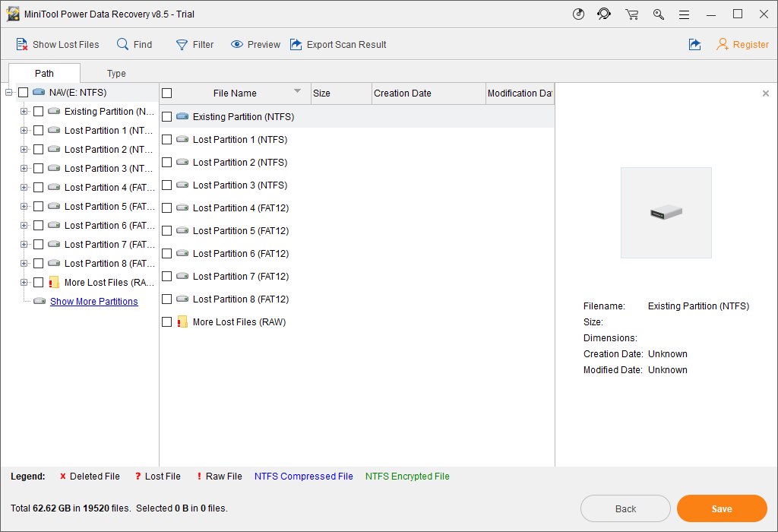Close the preview pane with X
Screen dimensions: 778x532
765,93
